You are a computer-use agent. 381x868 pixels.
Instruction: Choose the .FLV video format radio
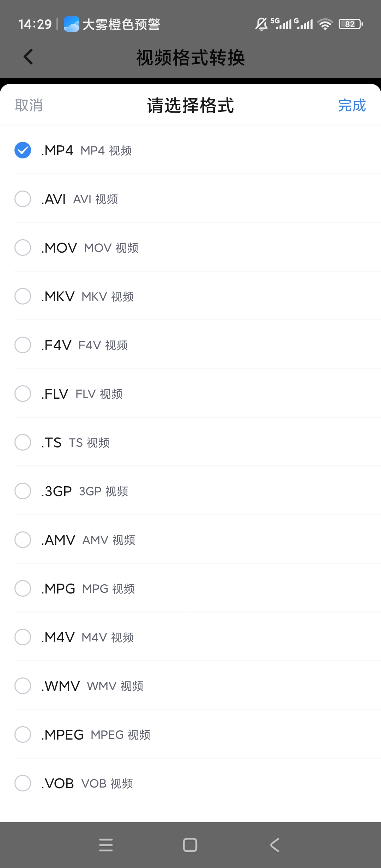point(23,394)
